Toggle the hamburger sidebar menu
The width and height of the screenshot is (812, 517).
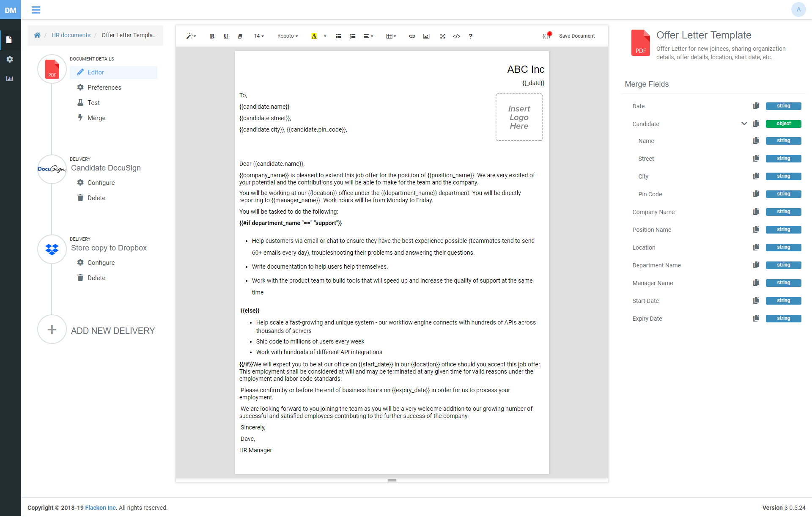(36, 10)
